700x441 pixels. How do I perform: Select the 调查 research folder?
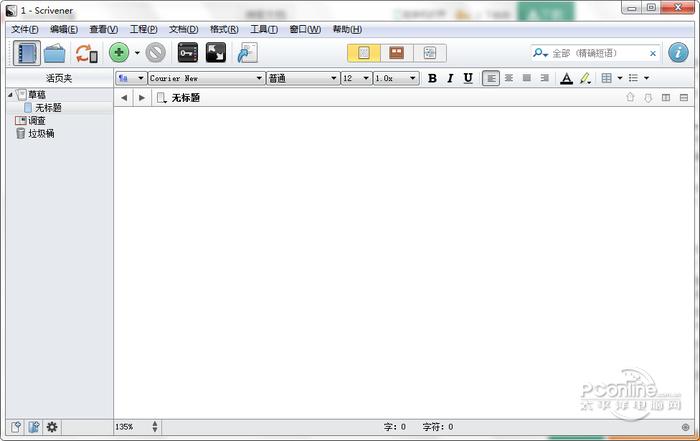click(x=37, y=121)
